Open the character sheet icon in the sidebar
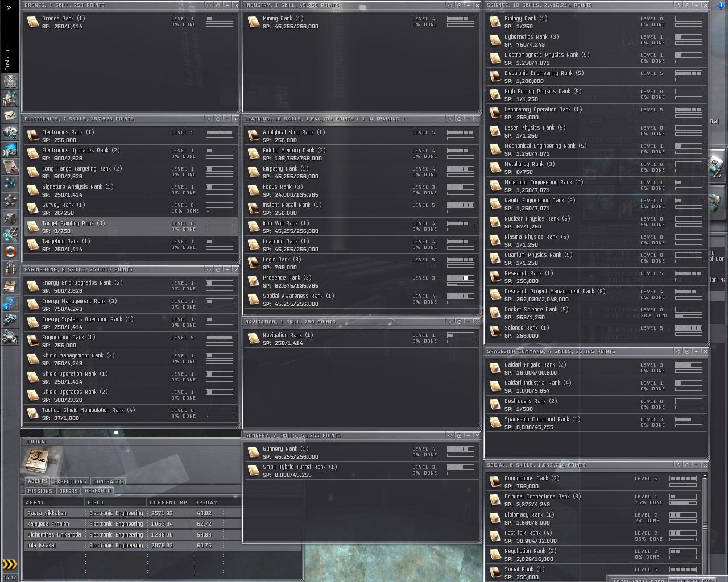Screen dimensions: 728x582 pyautogui.click(x=10, y=81)
